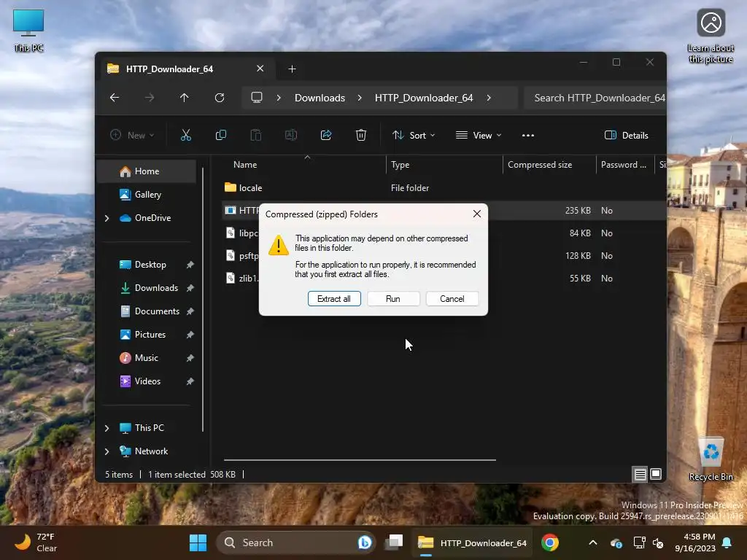Toggle the Details pane button

pos(626,135)
